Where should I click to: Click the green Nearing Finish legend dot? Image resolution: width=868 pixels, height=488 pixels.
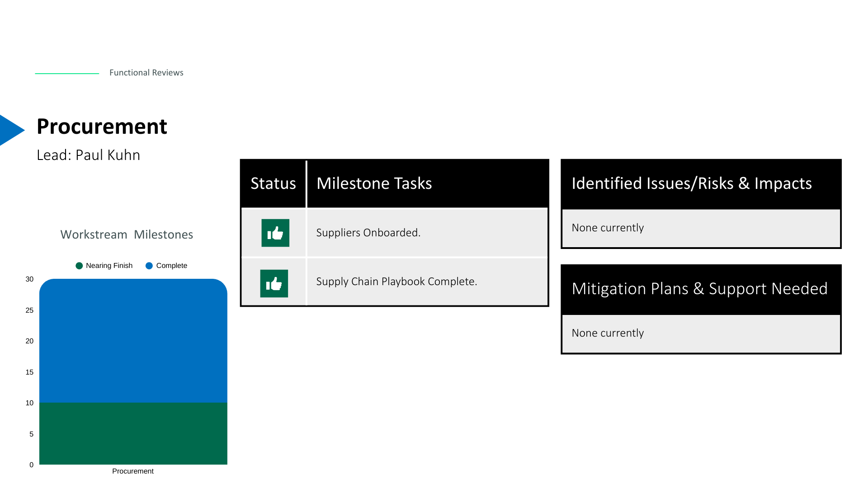[79, 266]
